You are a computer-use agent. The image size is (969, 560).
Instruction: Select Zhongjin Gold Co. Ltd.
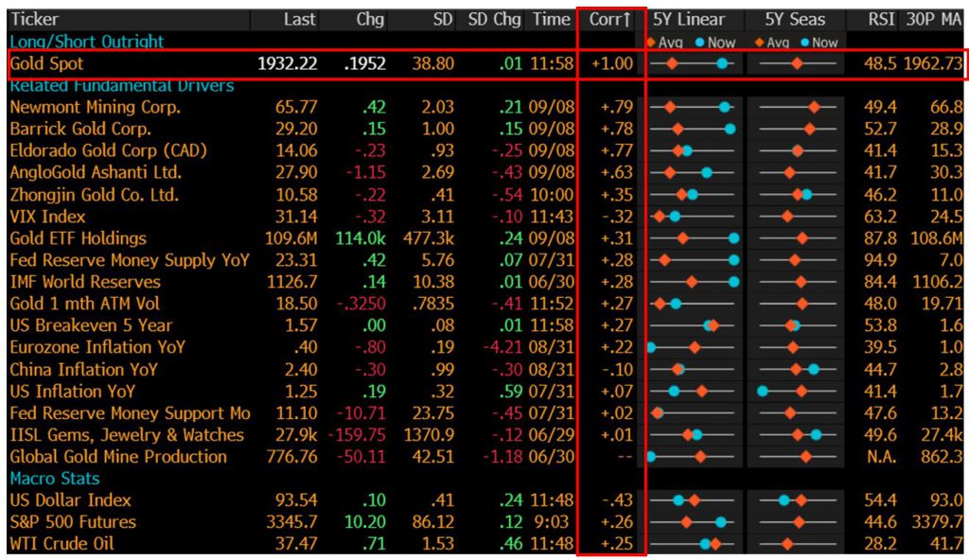pos(94,195)
